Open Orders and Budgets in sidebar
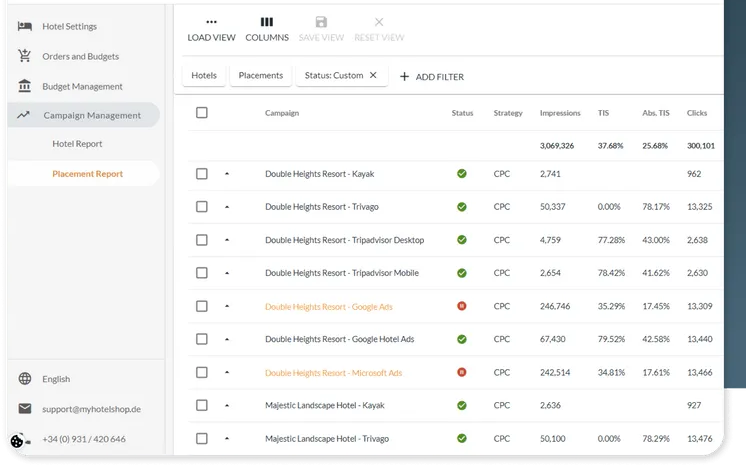This screenshot has width=746, height=467. click(80, 56)
